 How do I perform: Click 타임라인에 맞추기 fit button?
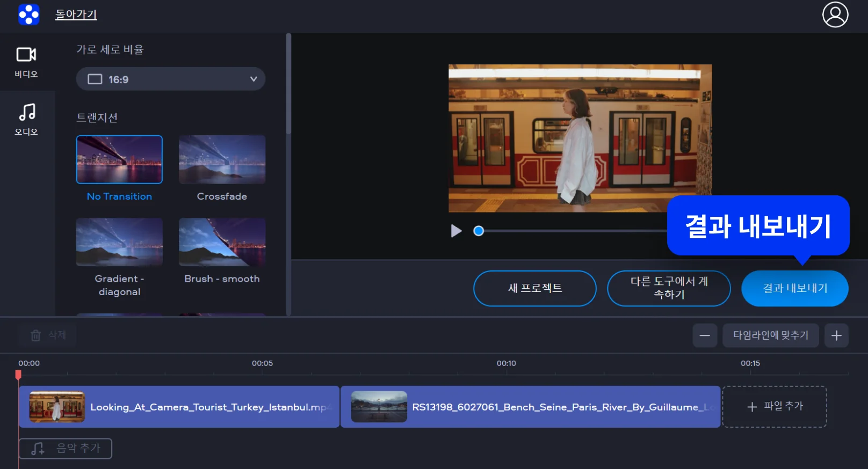coord(770,335)
